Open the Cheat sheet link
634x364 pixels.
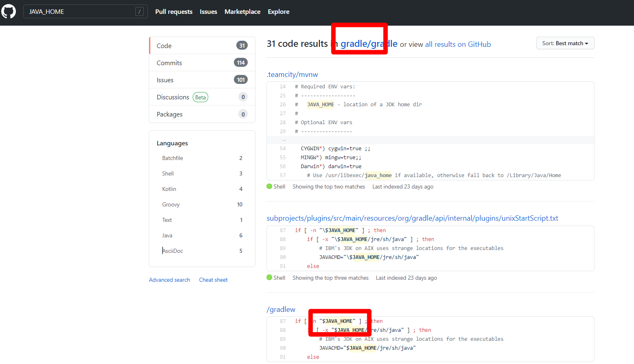213,280
